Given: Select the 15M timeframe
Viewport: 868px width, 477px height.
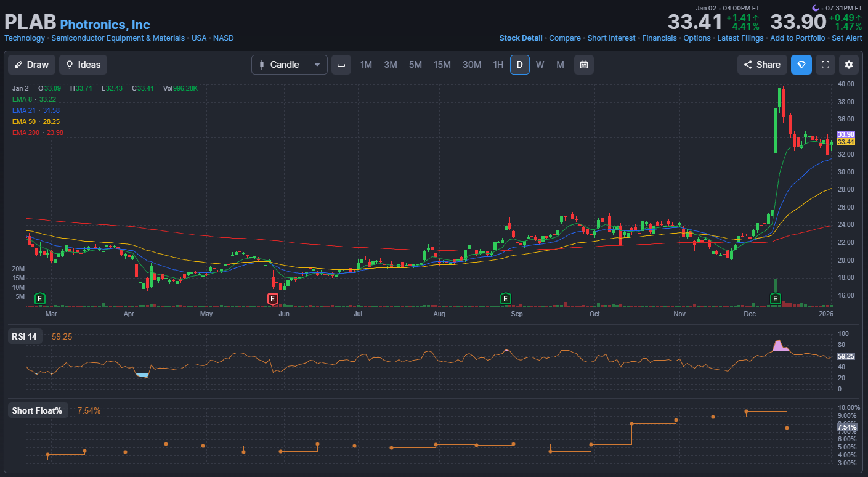Looking at the screenshot, I should click(x=442, y=65).
